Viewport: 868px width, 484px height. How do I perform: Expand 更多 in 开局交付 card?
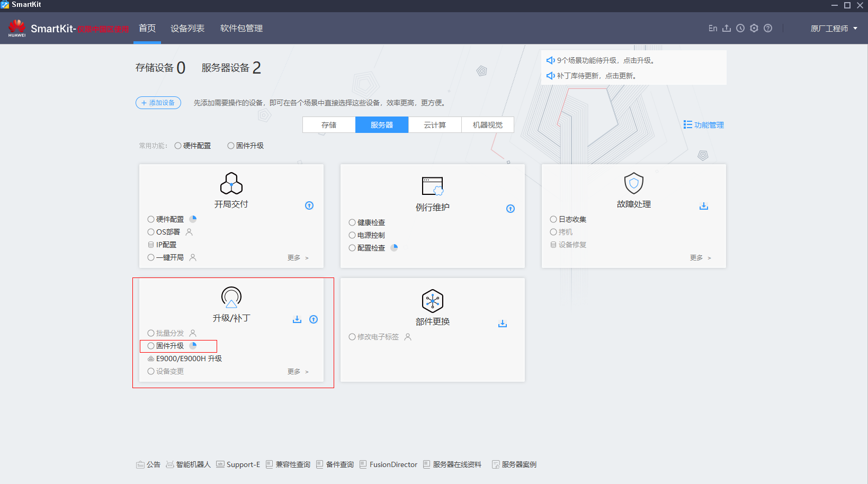(298, 258)
